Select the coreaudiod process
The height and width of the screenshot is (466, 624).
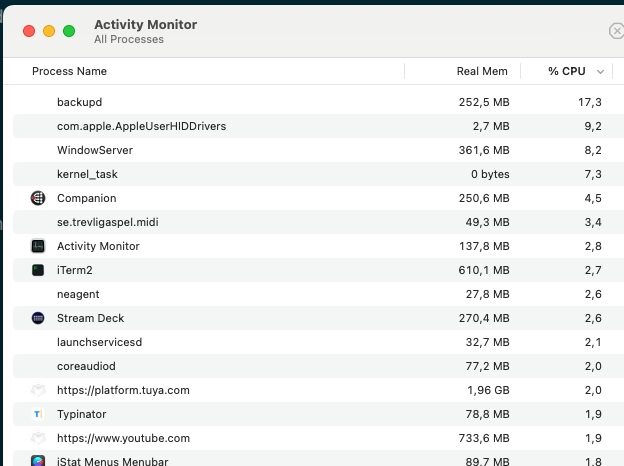tap(86, 366)
